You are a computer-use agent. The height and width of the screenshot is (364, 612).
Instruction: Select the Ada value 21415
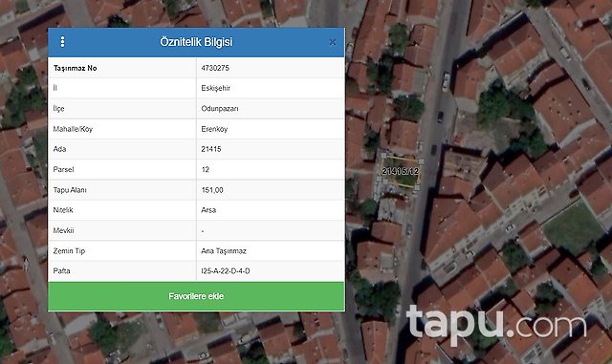pos(211,149)
